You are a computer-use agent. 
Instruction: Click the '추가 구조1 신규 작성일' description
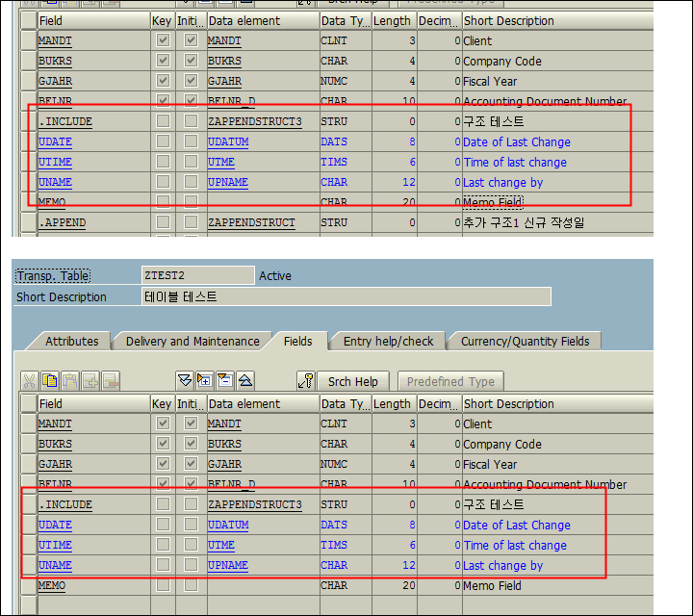point(524,222)
